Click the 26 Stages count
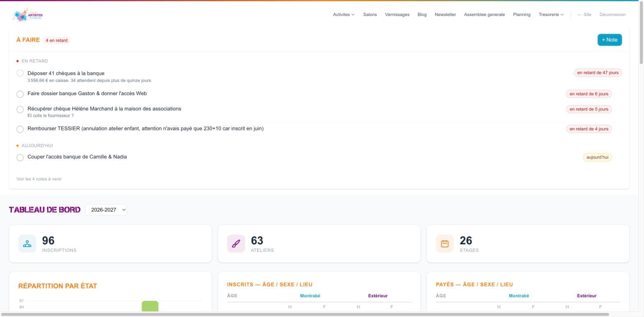 [466, 240]
